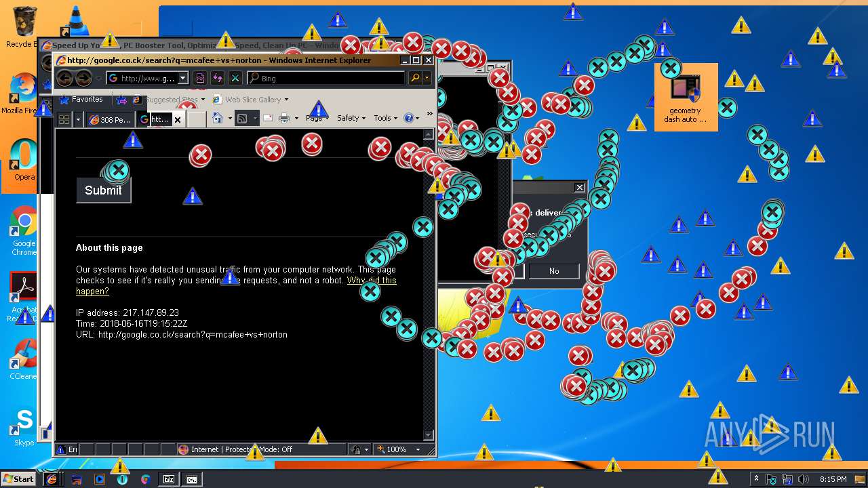Click the status bar error warning icon

click(x=62, y=449)
